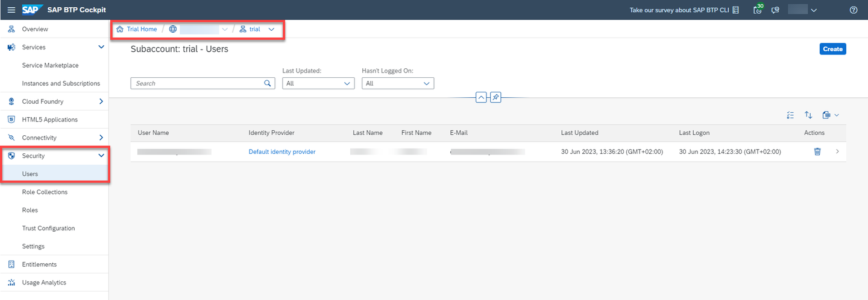This screenshot has height=300, width=868.
Task: Click the Identity Provider column header
Action: (x=271, y=133)
